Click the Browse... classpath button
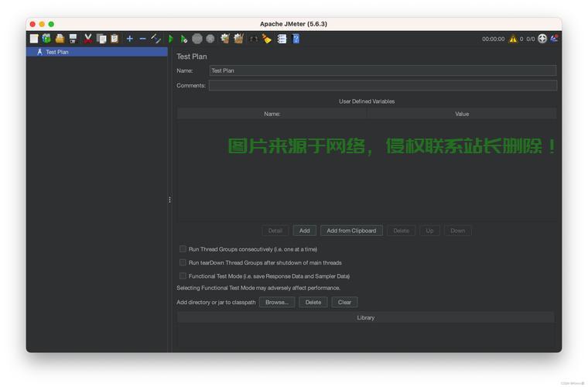The height and width of the screenshot is (387, 588). [277, 303]
